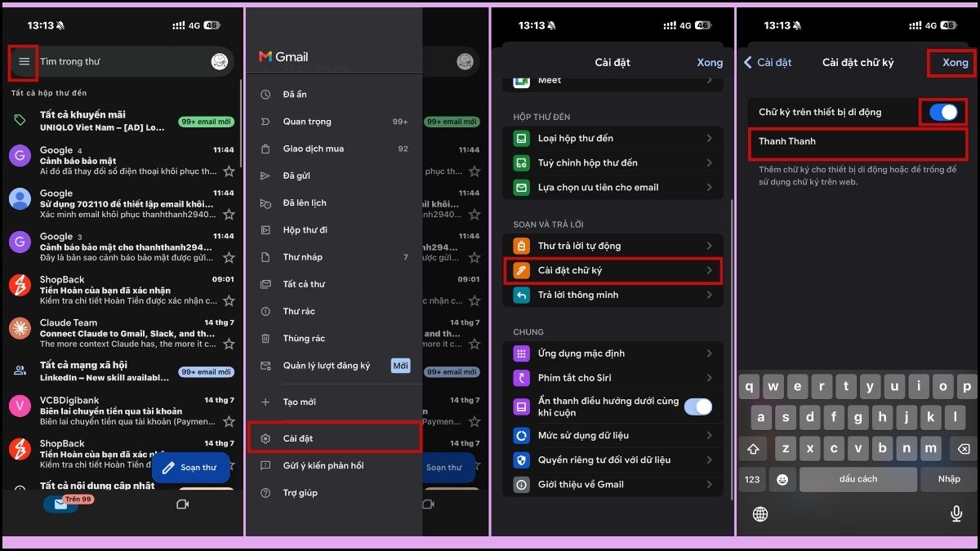Disable the Chữ ký trên thiết bị di động toggle

[x=943, y=113]
